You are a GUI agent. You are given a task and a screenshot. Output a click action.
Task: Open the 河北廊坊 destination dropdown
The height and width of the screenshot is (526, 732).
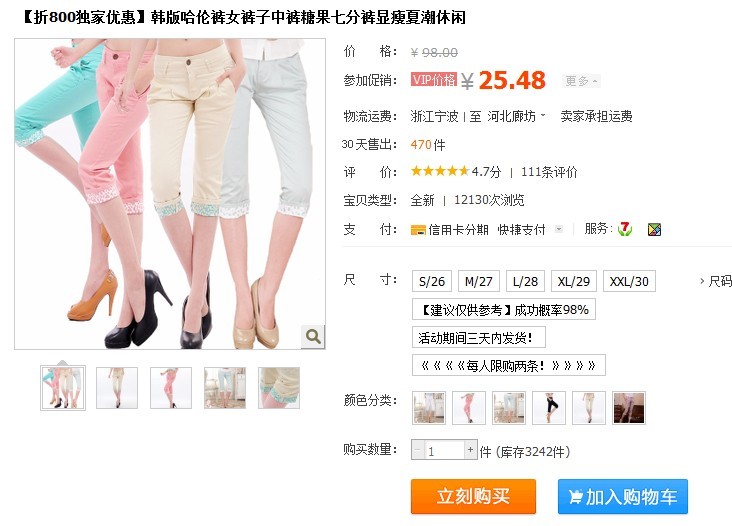[x=516, y=116]
